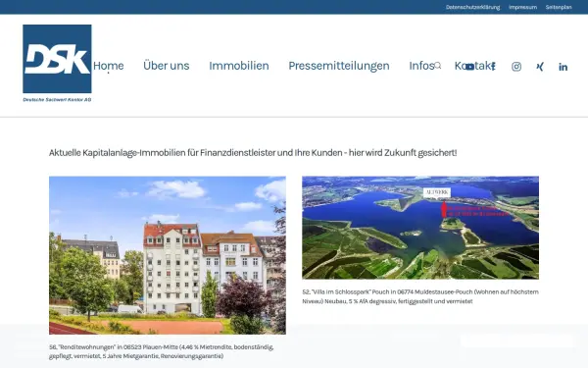
Task: Click the search magnifier icon beside Infos
Action: (438, 66)
